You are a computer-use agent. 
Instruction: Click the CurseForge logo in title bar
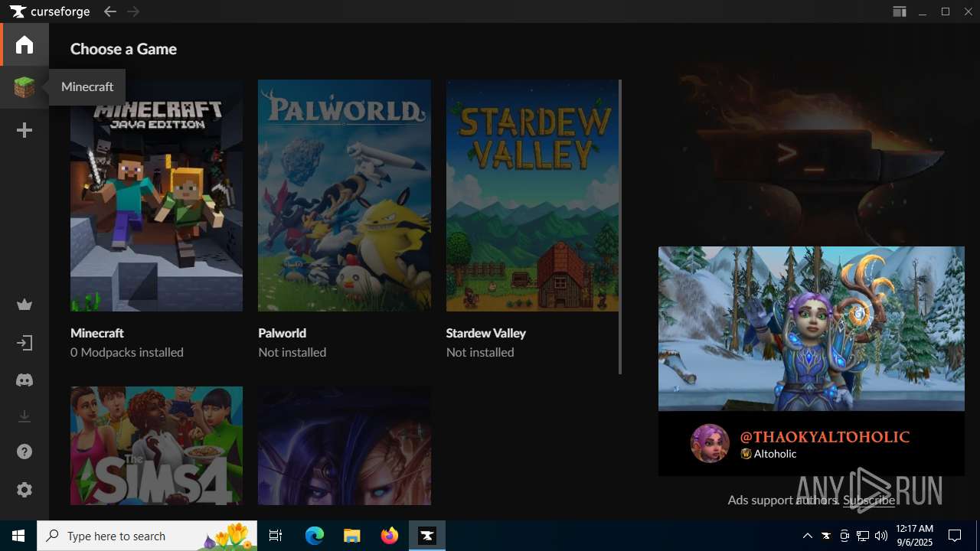coord(50,11)
